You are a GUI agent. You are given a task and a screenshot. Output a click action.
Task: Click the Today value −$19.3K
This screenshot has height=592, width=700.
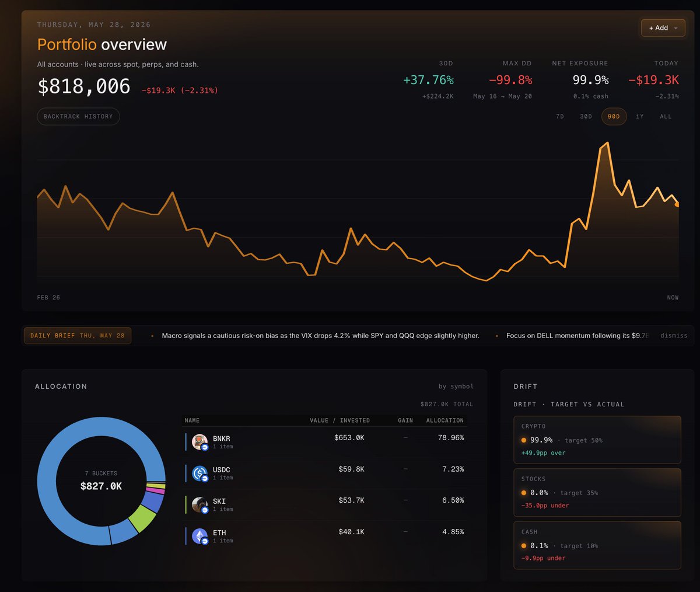pos(653,80)
